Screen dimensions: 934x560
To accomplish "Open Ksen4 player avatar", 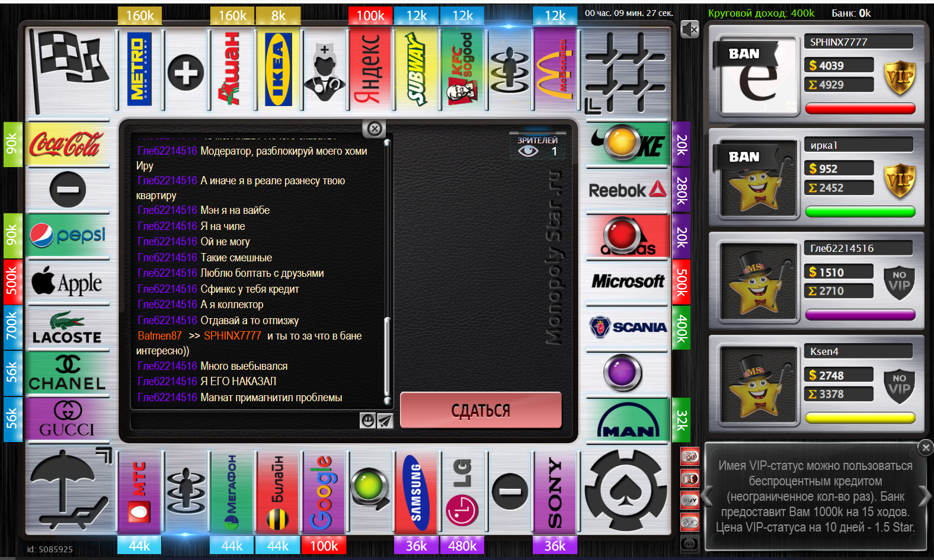I will (x=758, y=385).
